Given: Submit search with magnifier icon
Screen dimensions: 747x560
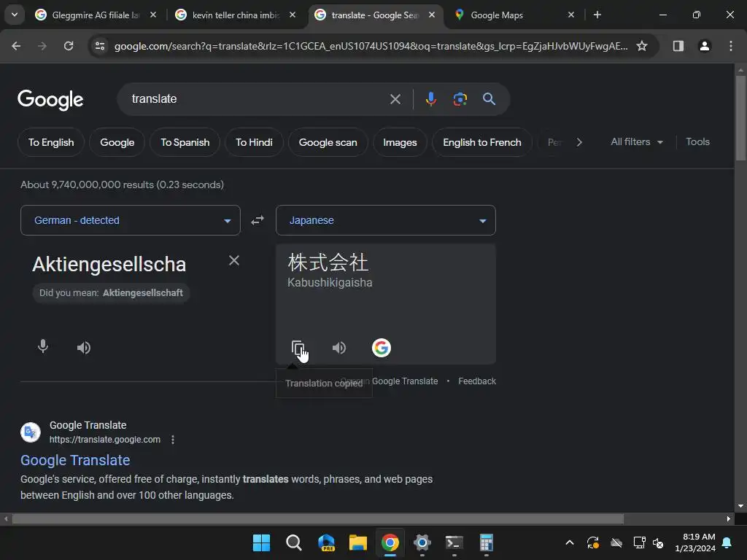Looking at the screenshot, I should [x=489, y=99].
